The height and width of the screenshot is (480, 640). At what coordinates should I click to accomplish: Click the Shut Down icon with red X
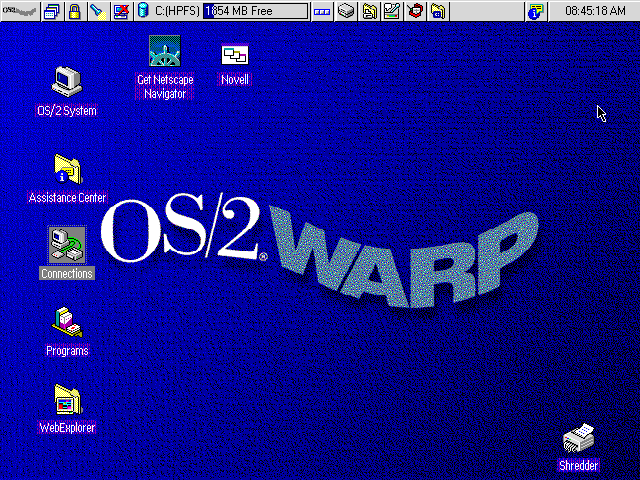click(x=121, y=11)
